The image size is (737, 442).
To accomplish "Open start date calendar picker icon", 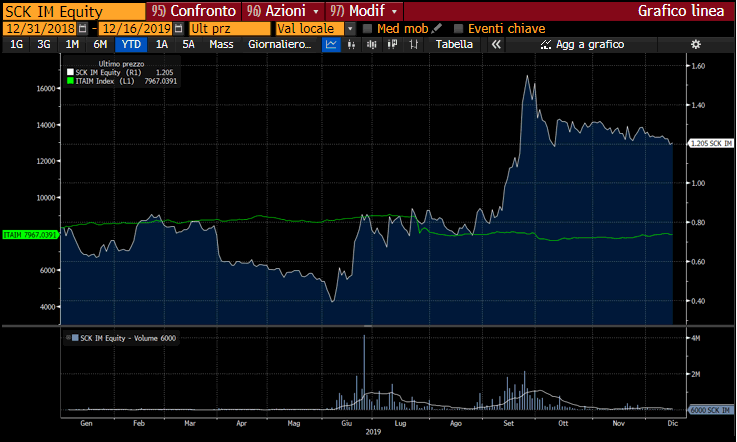I will (82, 29).
